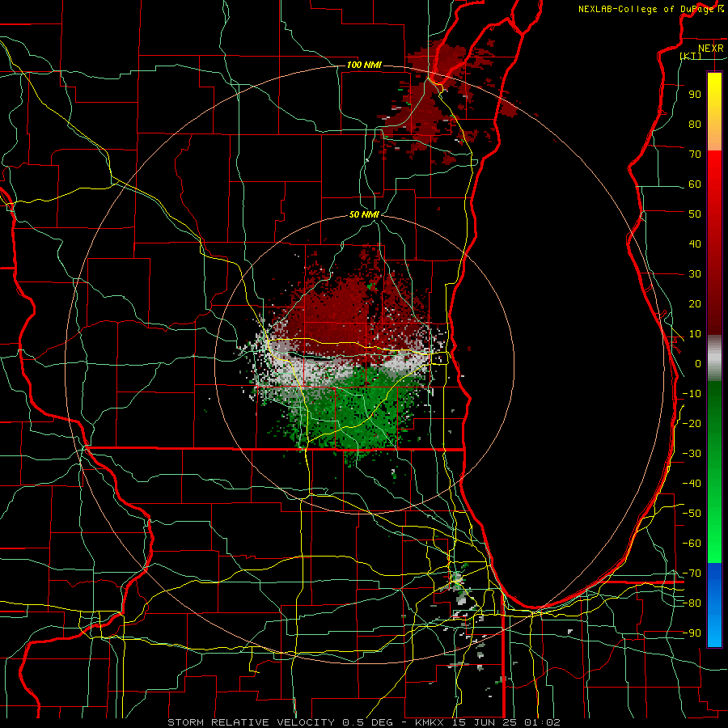Click the 100 NMI range ring label

pos(364,65)
